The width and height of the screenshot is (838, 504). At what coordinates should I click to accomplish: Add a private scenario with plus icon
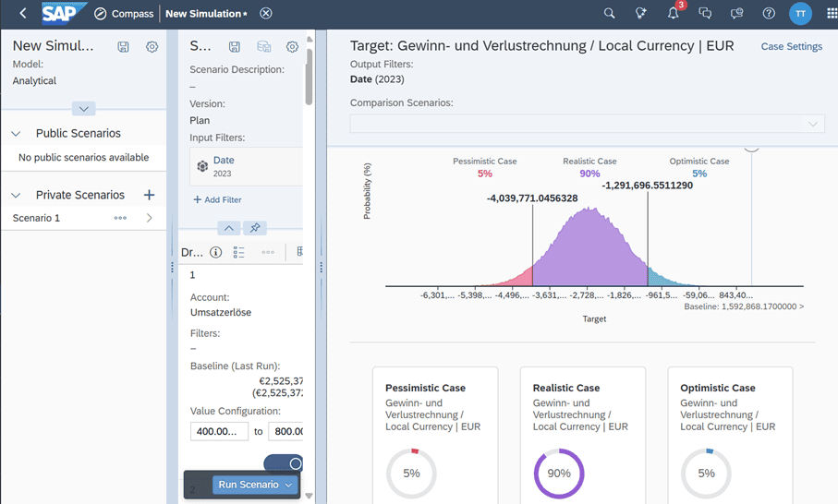point(149,195)
